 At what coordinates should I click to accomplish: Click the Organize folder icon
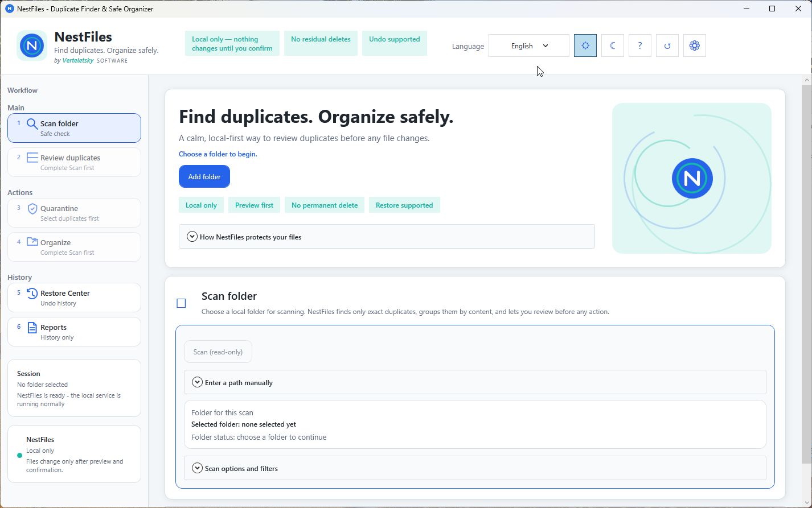[32, 242]
